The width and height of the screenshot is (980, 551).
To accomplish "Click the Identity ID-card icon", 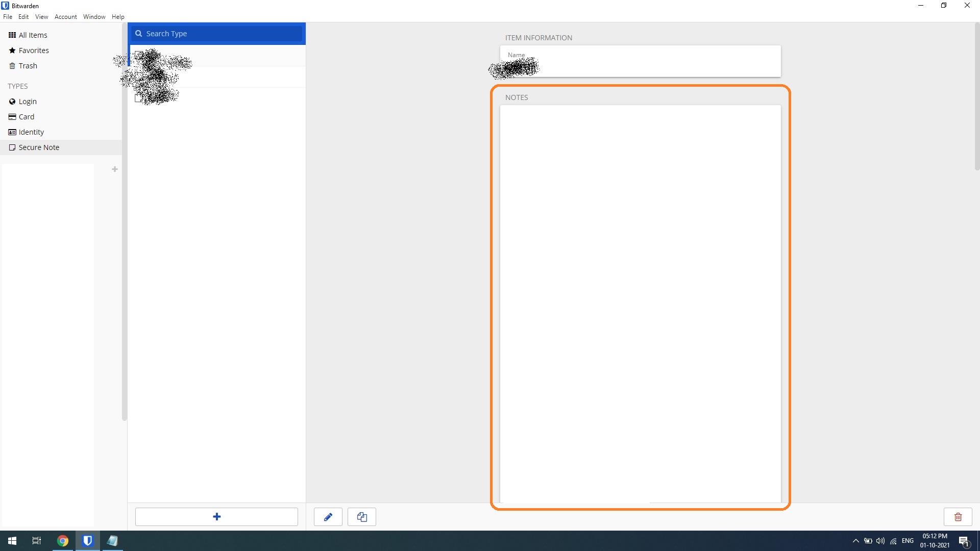I will (x=12, y=132).
